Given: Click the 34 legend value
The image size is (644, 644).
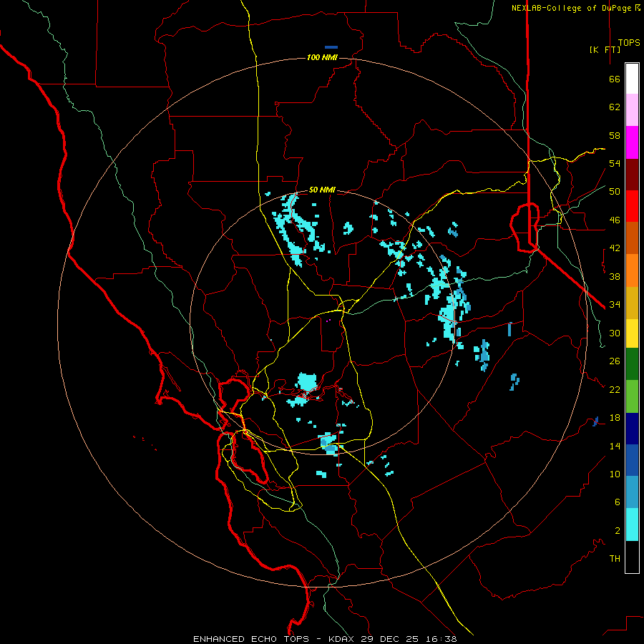Looking at the screenshot, I should click(x=615, y=305).
